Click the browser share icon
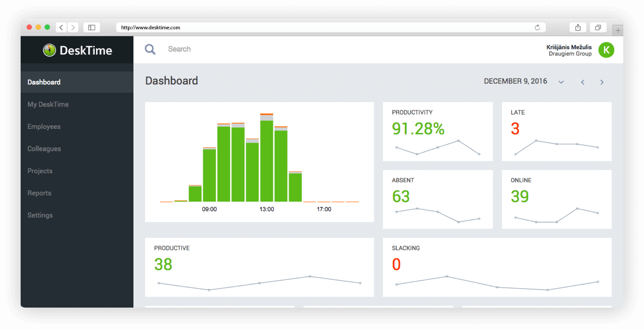 [578, 28]
